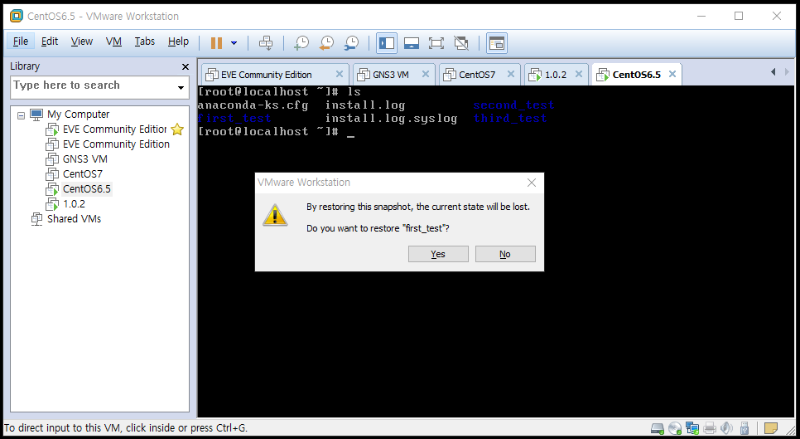
Task: Click the network adapter status icon
Action: pyautogui.click(x=692, y=428)
